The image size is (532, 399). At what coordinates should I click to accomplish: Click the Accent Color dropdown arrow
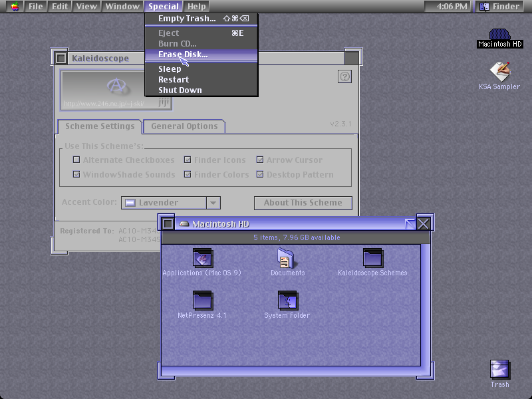pos(213,203)
